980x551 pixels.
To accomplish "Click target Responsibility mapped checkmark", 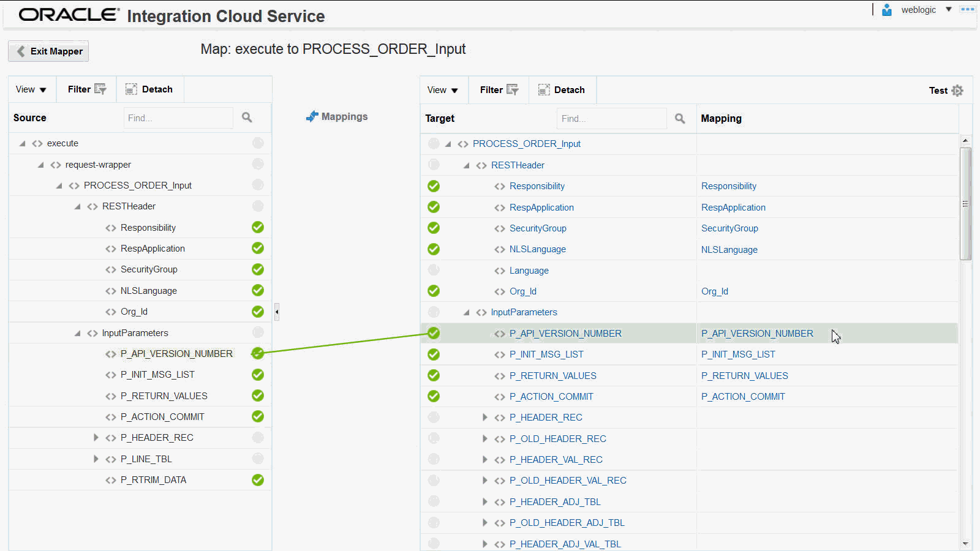I will point(434,186).
